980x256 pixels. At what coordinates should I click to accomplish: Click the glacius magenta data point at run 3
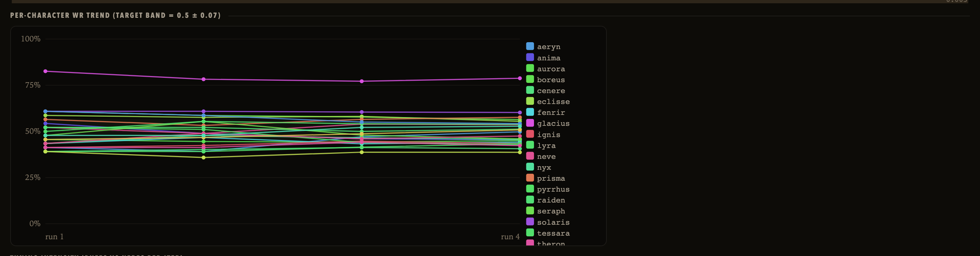tap(362, 81)
